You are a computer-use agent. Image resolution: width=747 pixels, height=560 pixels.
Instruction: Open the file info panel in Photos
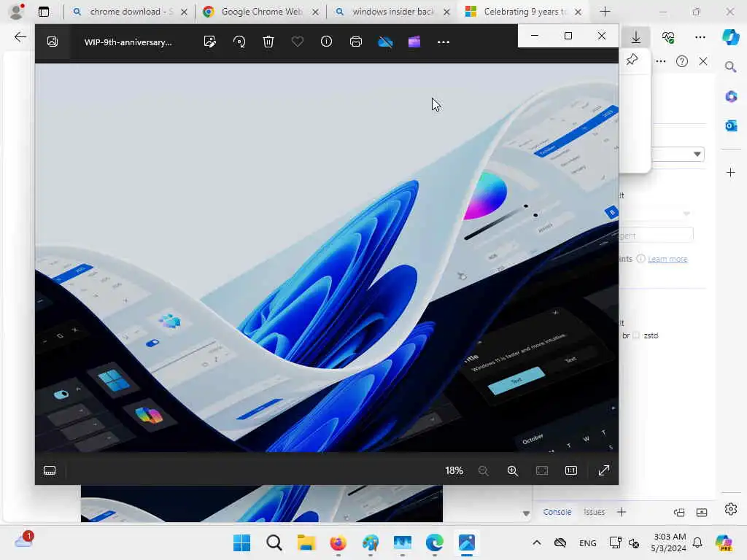click(326, 42)
